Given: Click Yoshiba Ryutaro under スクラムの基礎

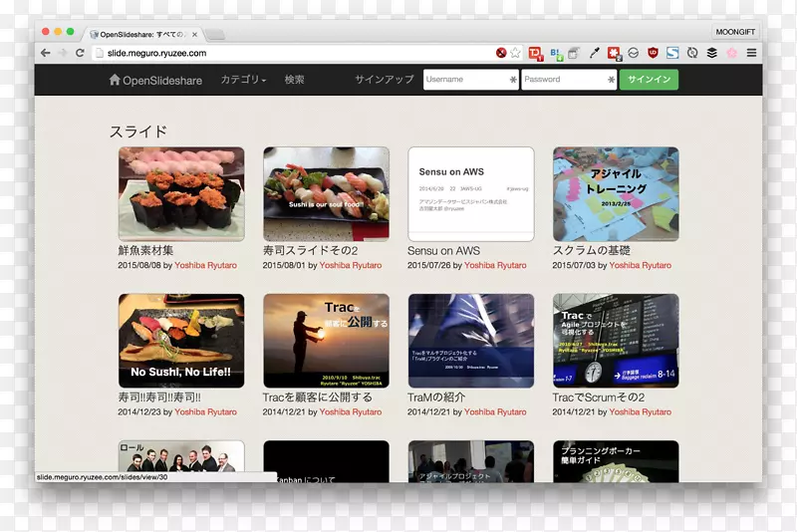Looking at the screenshot, I should pyautogui.click(x=641, y=265).
